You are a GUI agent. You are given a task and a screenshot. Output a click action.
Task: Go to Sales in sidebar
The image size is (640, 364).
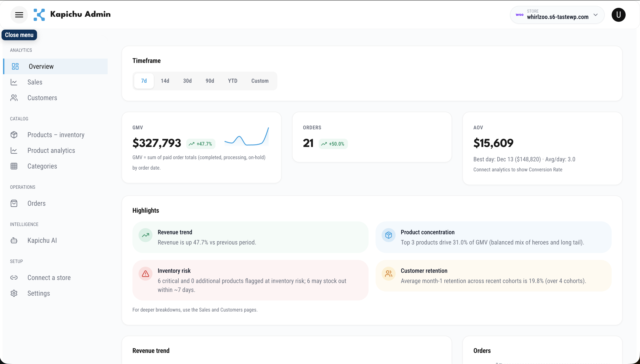point(35,82)
